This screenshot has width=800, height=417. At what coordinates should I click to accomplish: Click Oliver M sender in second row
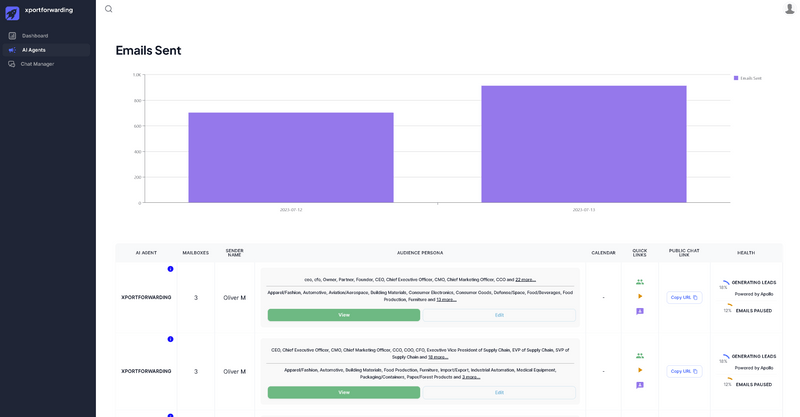coord(234,372)
